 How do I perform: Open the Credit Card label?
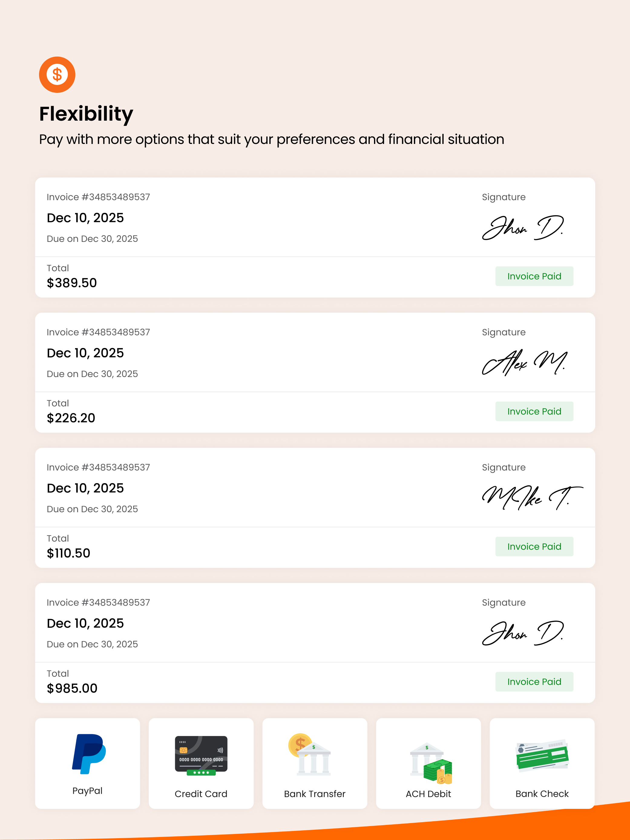[201, 794]
